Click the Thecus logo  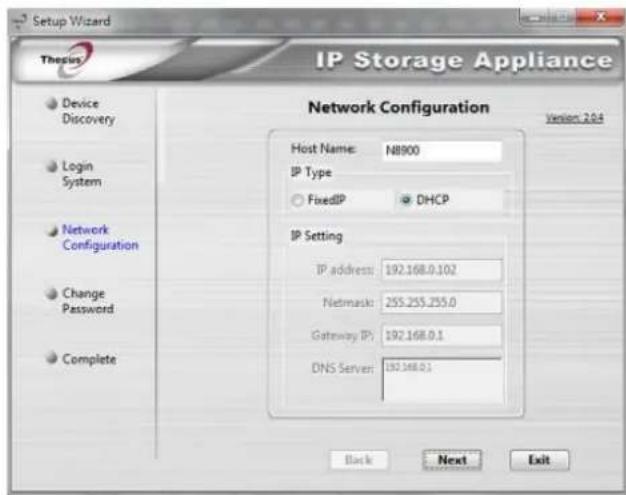tap(66, 59)
